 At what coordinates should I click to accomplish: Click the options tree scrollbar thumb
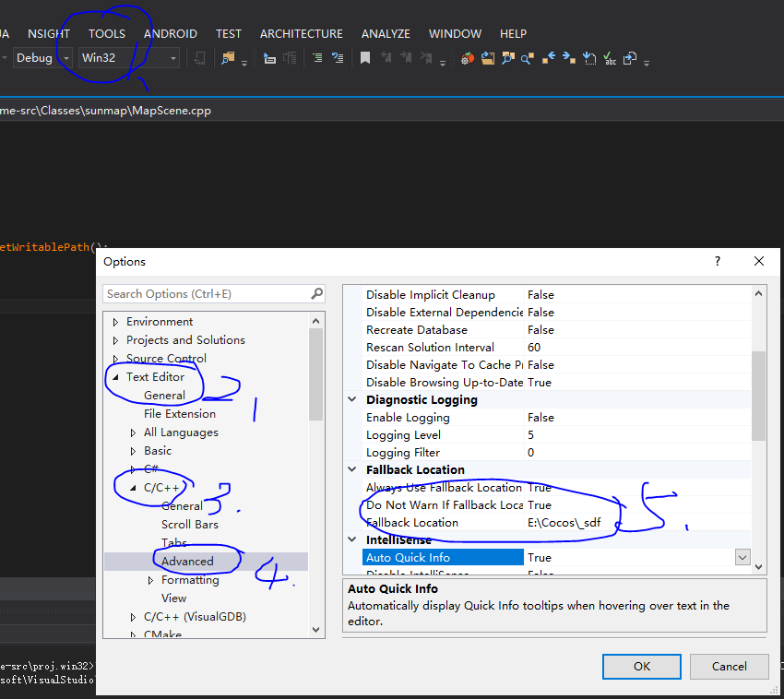pyautogui.click(x=316, y=374)
